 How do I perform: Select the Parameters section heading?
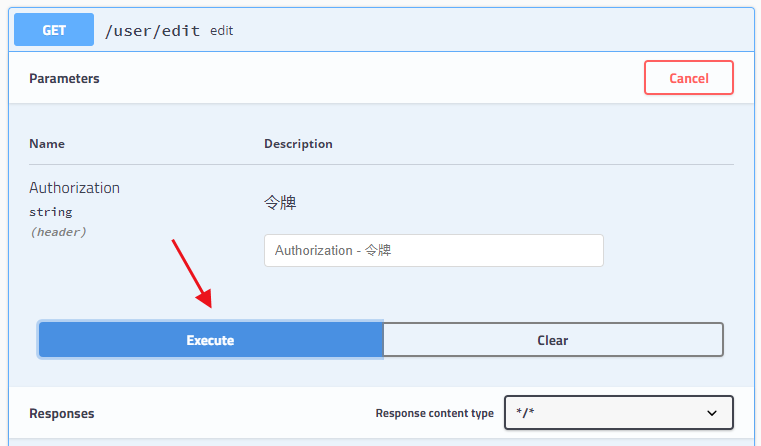(64, 78)
